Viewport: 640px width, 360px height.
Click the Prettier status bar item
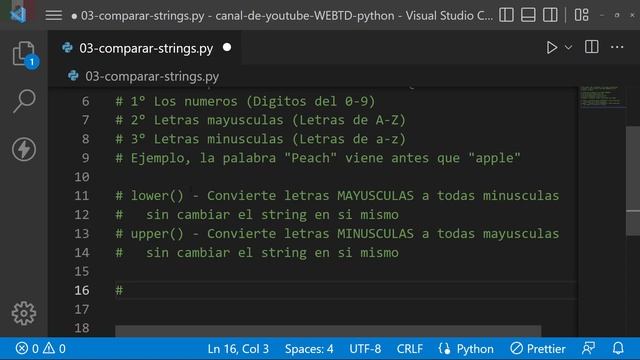538,349
